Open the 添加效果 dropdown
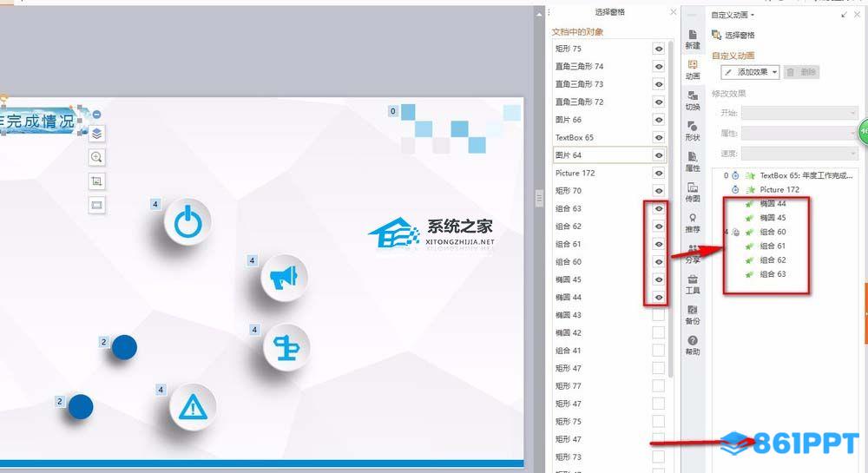This screenshot has height=473, width=868. (x=751, y=72)
